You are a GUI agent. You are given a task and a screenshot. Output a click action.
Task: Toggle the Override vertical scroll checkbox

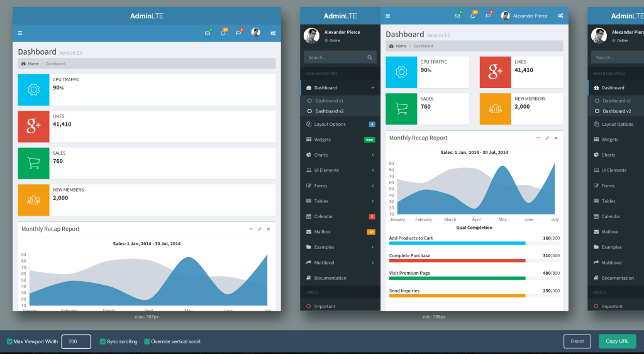coord(147,341)
